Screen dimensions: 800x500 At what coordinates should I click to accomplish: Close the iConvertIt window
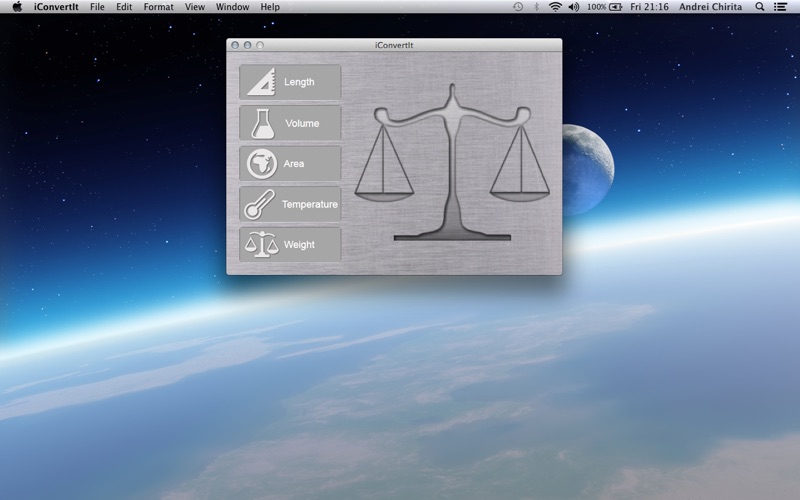(235, 45)
